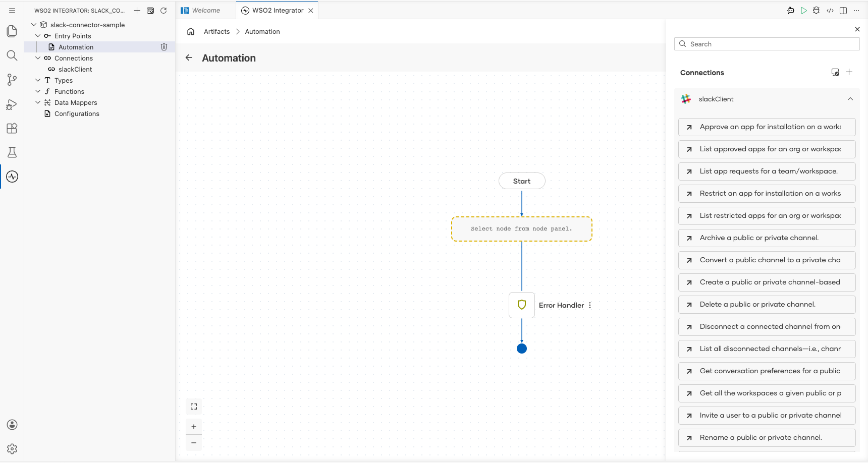Open the Testing flask view

coord(12,152)
